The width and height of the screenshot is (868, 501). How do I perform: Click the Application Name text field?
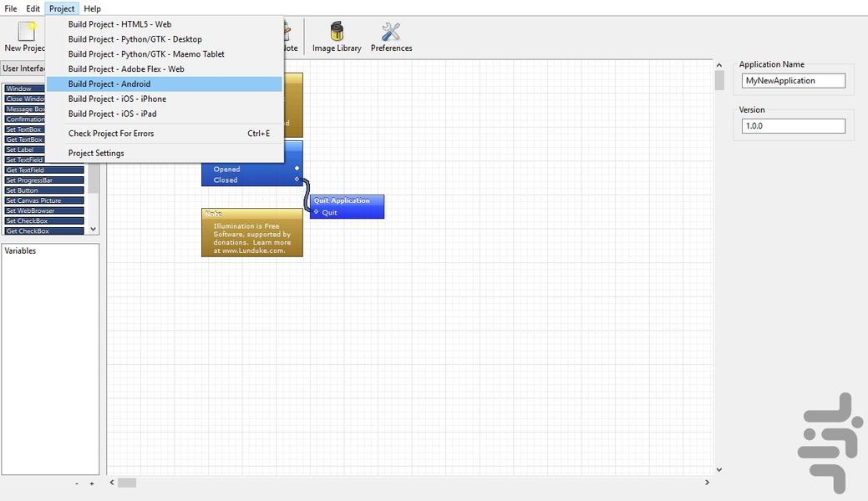tap(793, 81)
